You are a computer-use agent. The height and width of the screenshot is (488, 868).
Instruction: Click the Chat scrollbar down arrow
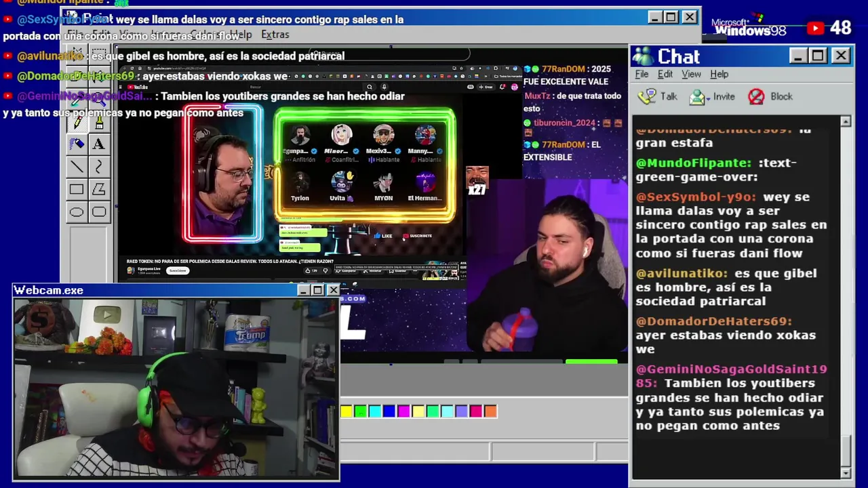click(845, 472)
